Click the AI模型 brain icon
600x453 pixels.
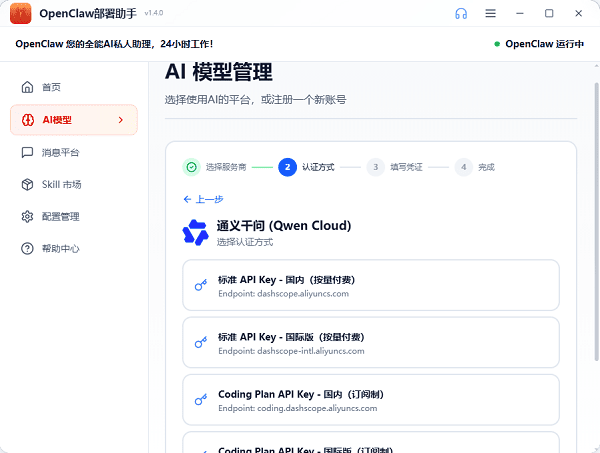(28, 120)
